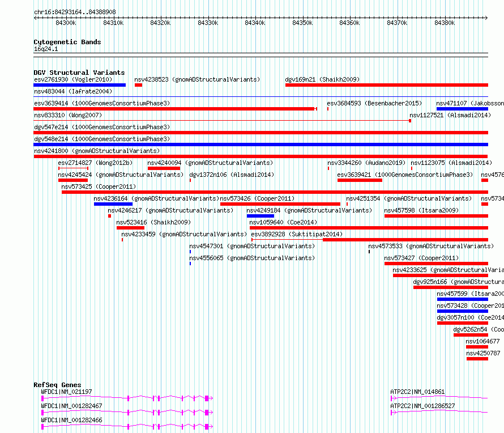Click dgv3057n100 variant label
Image resolution: width=504 pixels, height=433 pixels.
470,317
